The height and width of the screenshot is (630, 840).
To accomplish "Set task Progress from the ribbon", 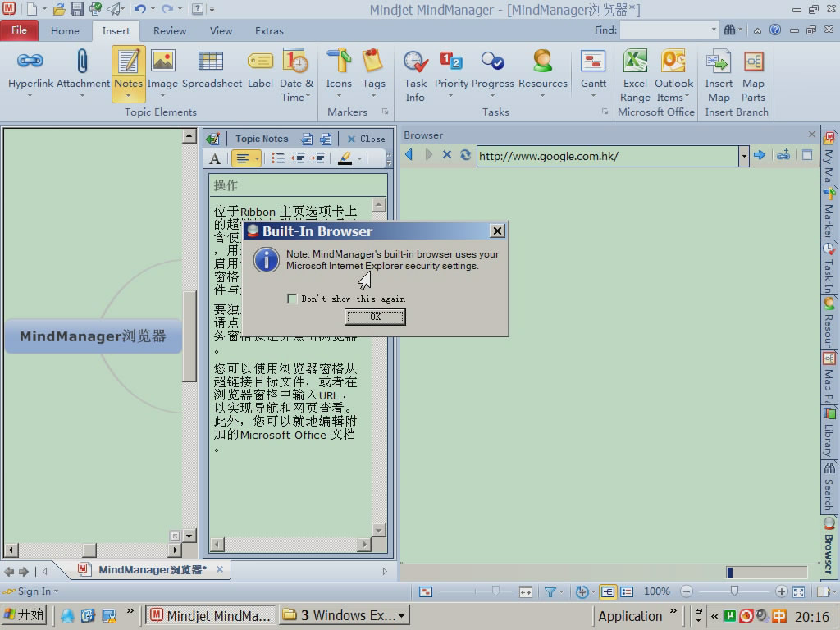I will [x=492, y=68].
